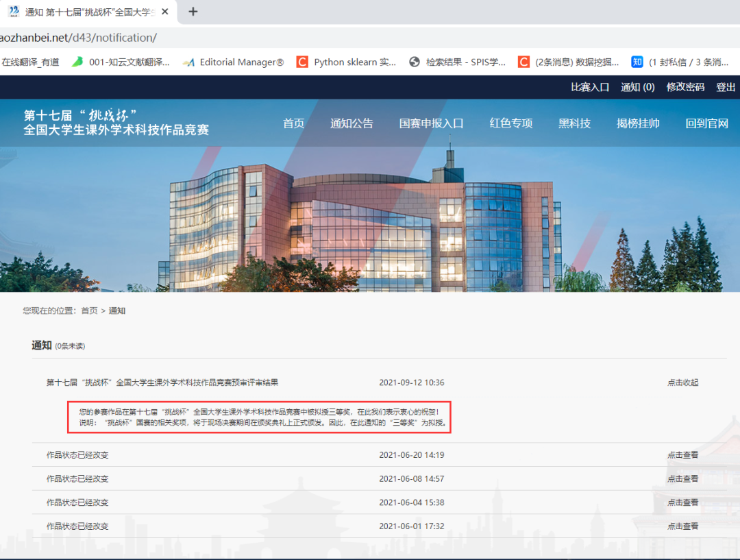
Task: Click the 登出 logout link
Action: (x=726, y=87)
